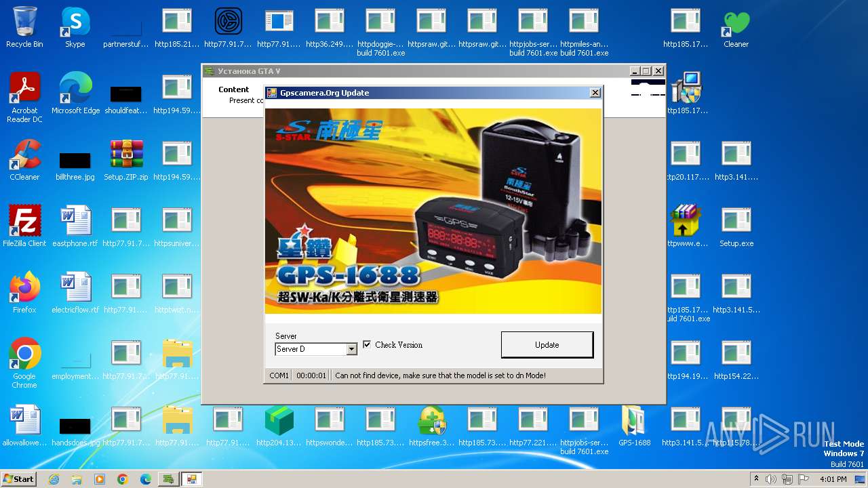Open Windows Explorer from taskbar
Viewport: 868px width, 488px height.
coord(77,479)
